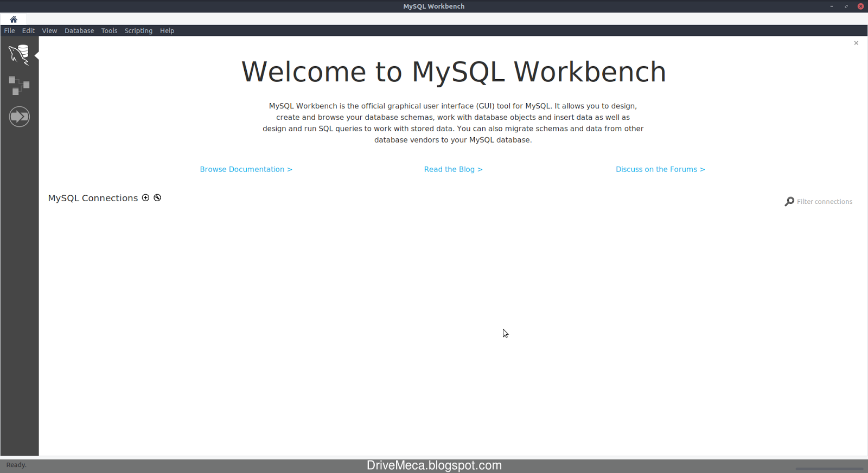This screenshot has width=868, height=473.
Task: Click the Ready. status bar message
Action: click(16, 465)
